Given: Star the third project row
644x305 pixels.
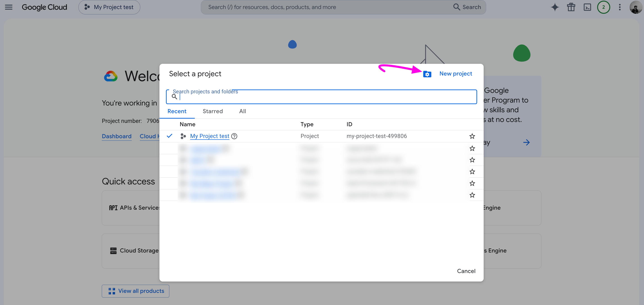Looking at the screenshot, I should 472,160.
